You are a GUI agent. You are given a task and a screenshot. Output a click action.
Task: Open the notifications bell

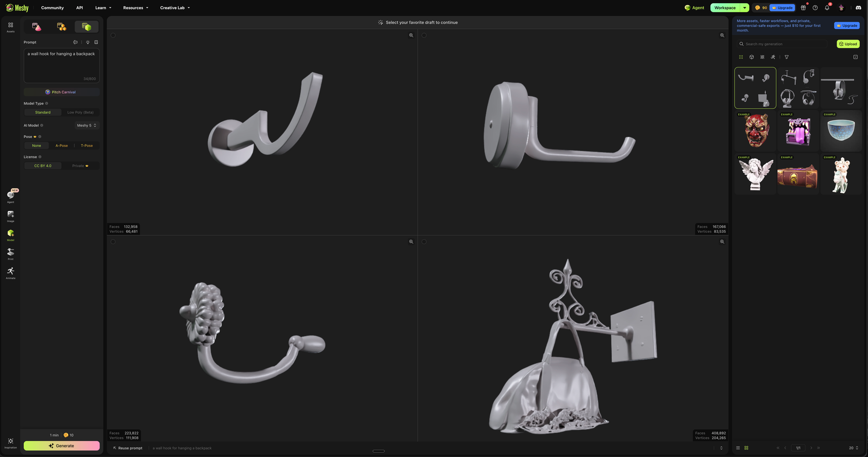[x=827, y=7]
